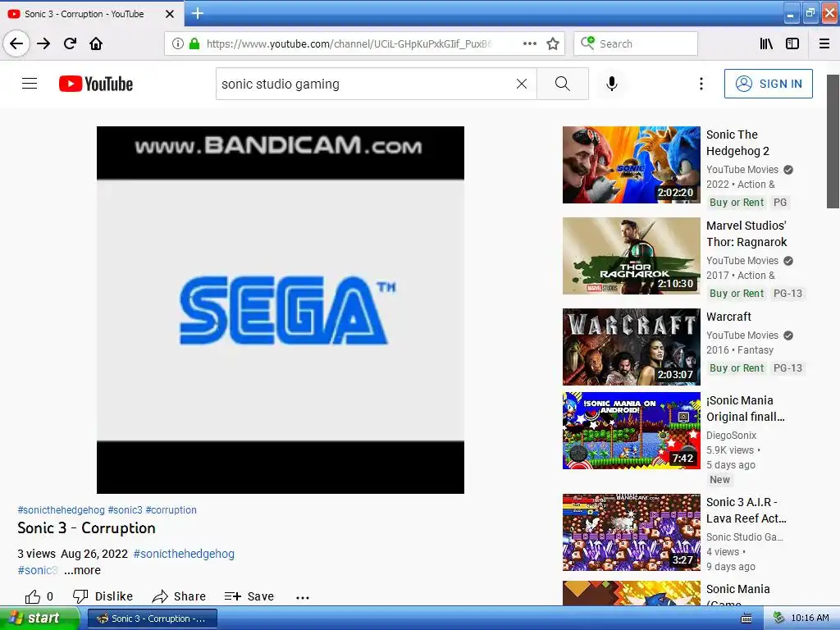
Task: Toggle the Firefox sidebar icon
Action: pyautogui.click(x=792, y=44)
